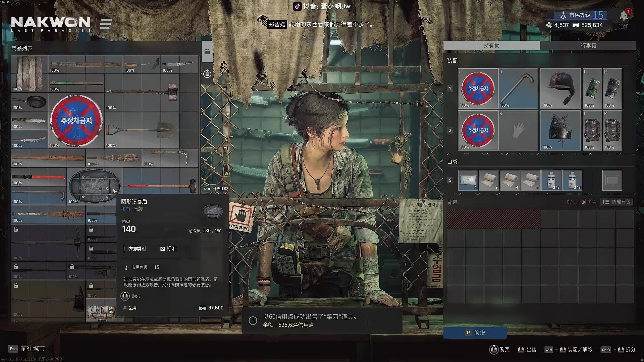Click the equipped crowbar in slot 1

click(518, 88)
